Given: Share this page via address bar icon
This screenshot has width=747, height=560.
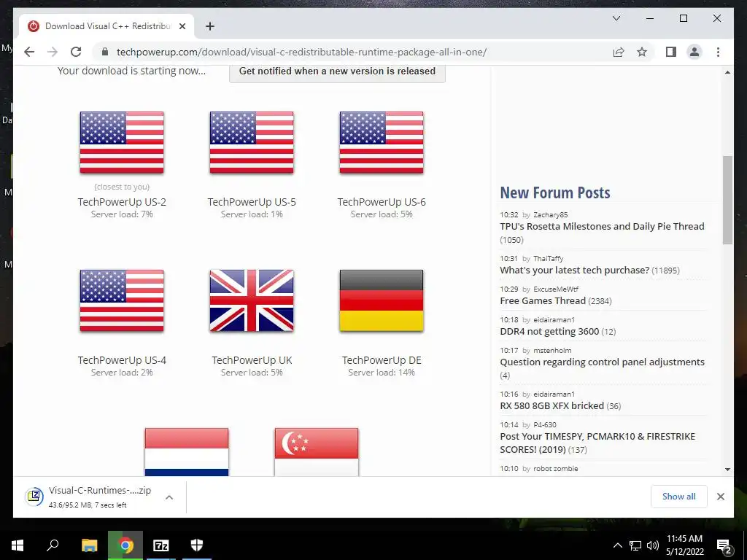Looking at the screenshot, I should coord(619,52).
